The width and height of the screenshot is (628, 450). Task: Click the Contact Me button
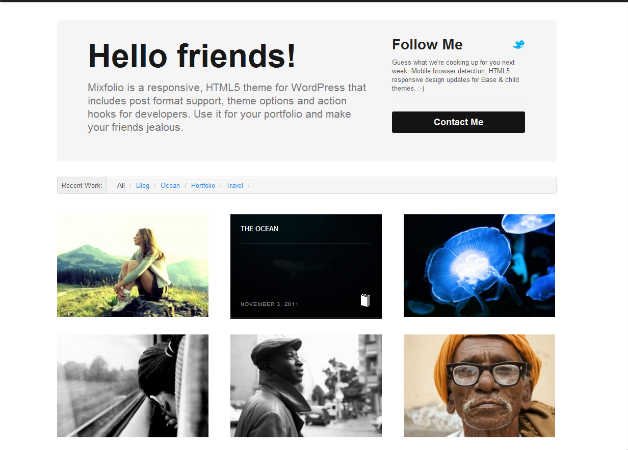click(x=458, y=122)
